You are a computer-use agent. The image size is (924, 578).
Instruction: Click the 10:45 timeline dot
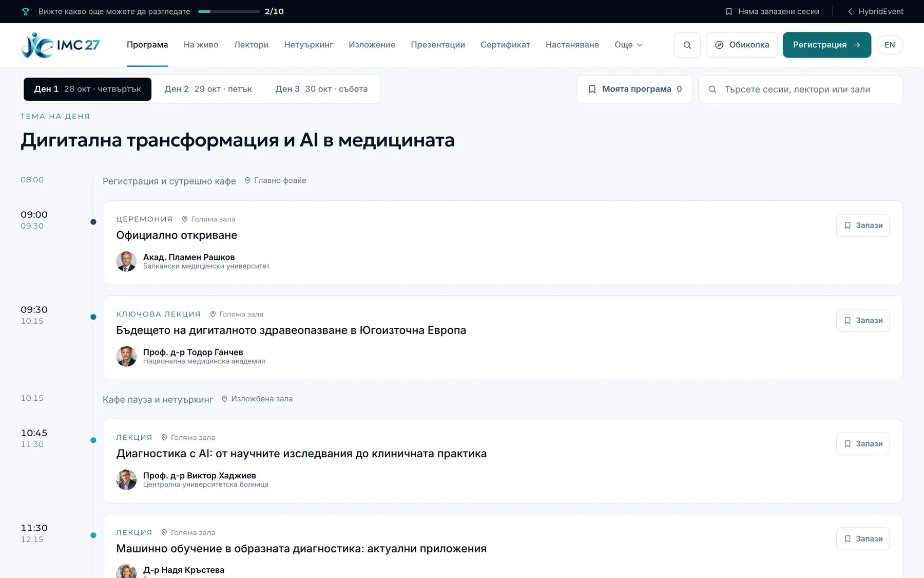pyautogui.click(x=93, y=440)
